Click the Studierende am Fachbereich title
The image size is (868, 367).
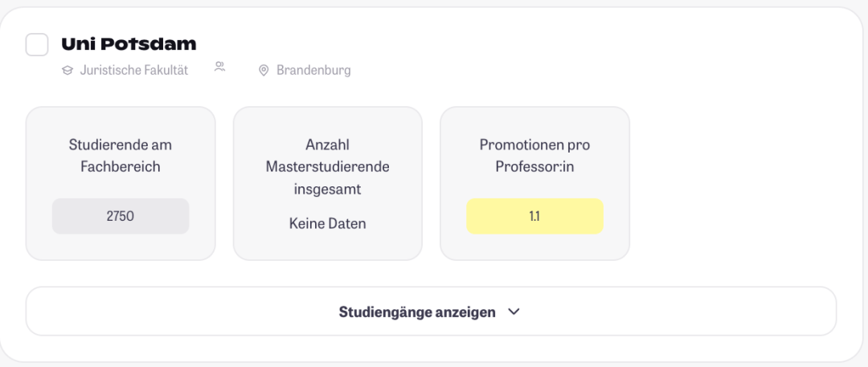[x=121, y=156]
